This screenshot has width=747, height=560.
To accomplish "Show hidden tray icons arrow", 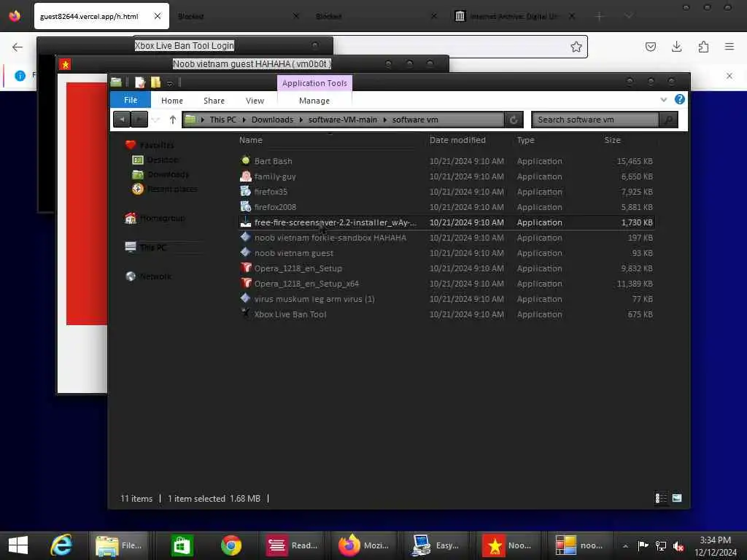I will pos(625,545).
